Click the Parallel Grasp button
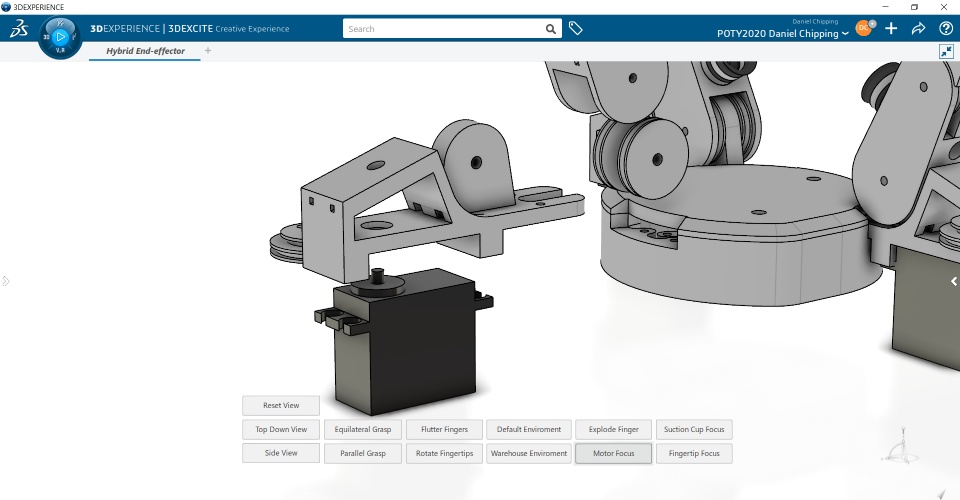This screenshot has width=960, height=500. [363, 453]
